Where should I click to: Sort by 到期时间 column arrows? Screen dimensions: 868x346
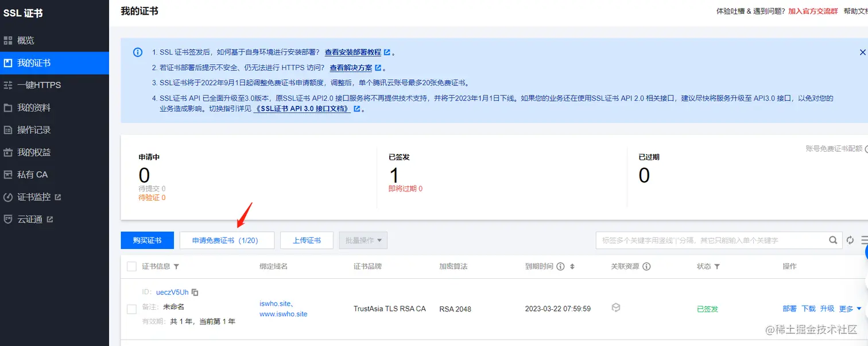[572, 267]
